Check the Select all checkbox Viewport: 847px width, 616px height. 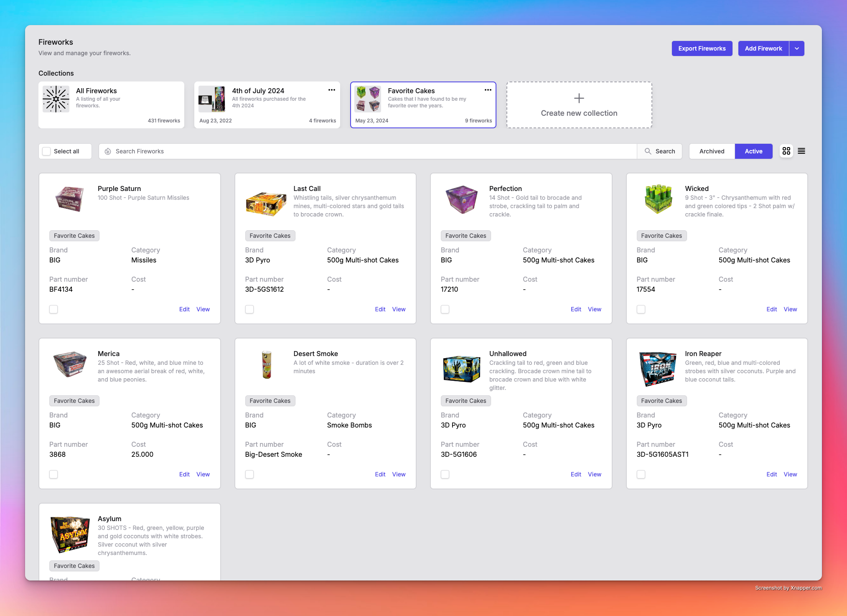(47, 151)
